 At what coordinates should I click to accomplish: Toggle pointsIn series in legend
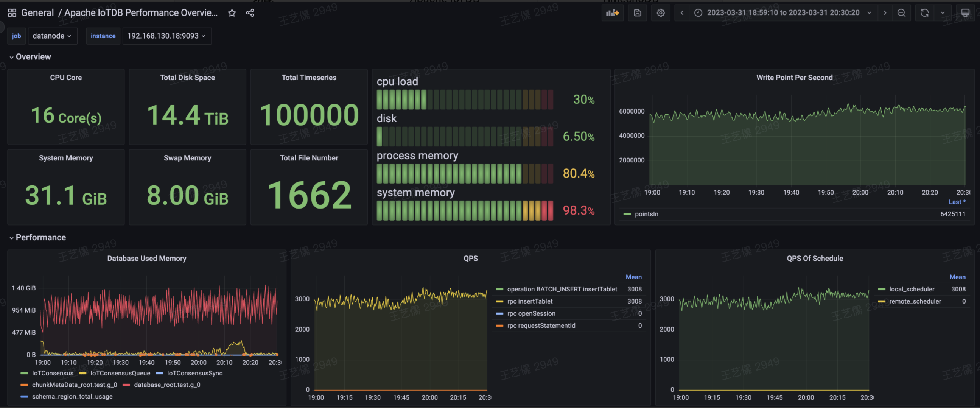(x=646, y=214)
